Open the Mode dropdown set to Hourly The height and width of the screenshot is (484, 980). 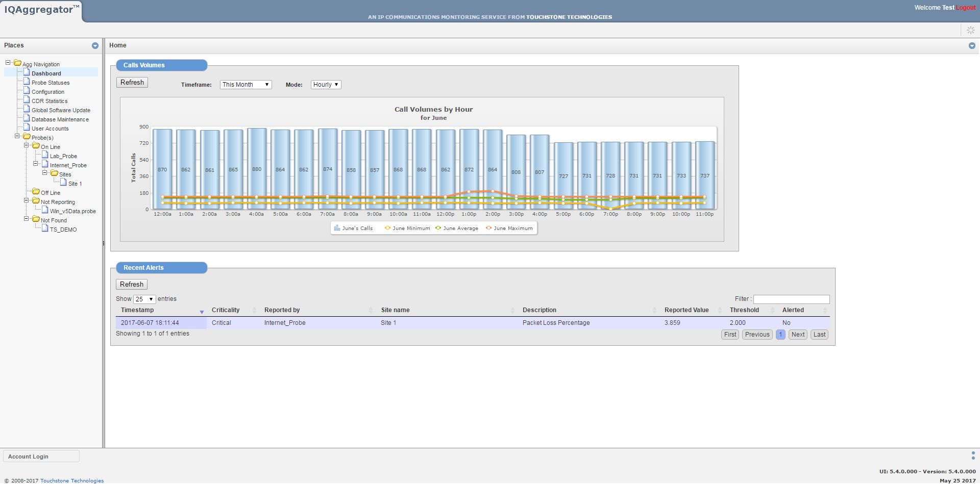pyautogui.click(x=326, y=85)
